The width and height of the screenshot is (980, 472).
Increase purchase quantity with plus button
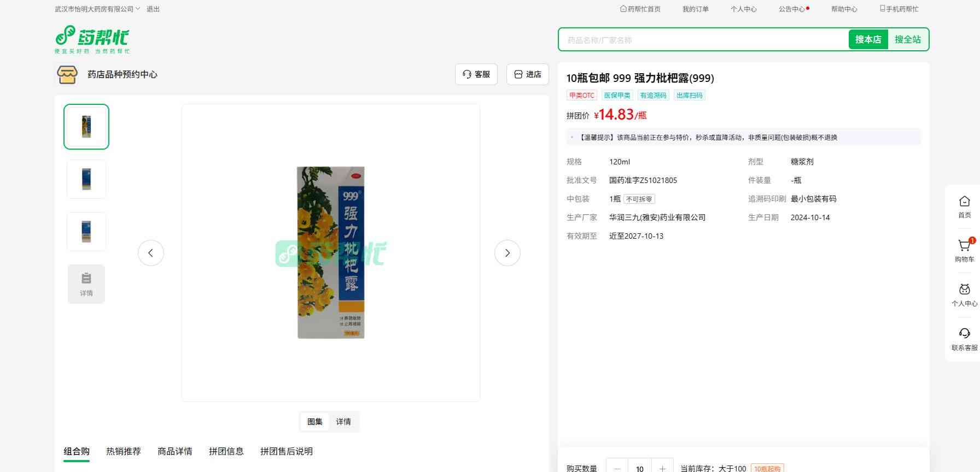662,468
